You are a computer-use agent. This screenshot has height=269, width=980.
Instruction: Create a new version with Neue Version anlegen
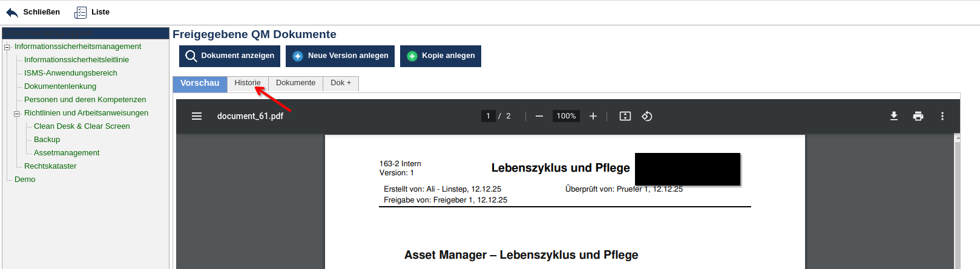[x=340, y=56]
